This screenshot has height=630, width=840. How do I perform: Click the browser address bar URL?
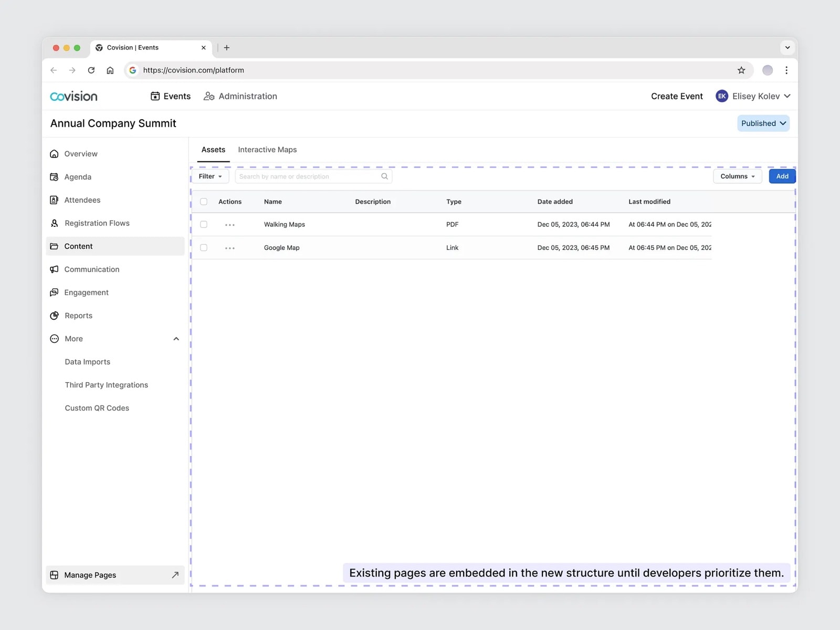tap(194, 70)
